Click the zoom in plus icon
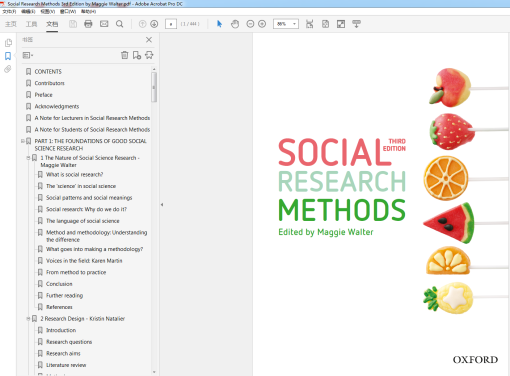The image size is (510, 376). click(x=262, y=24)
